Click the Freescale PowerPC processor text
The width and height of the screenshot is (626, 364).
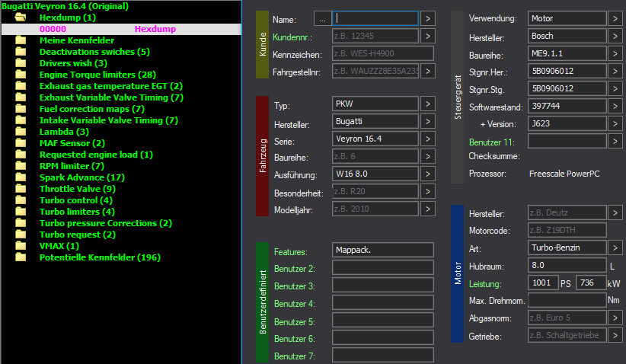pyautogui.click(x=564, y=174)
